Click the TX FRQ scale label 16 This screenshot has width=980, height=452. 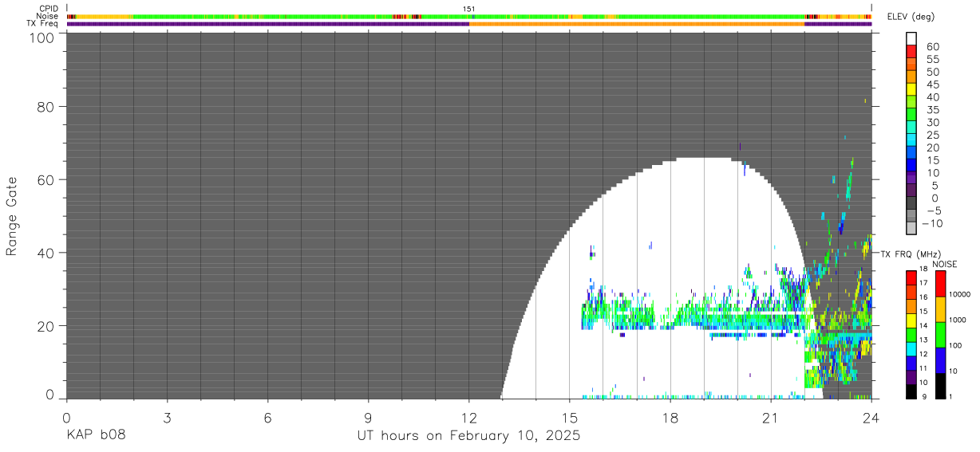point(923,296)
